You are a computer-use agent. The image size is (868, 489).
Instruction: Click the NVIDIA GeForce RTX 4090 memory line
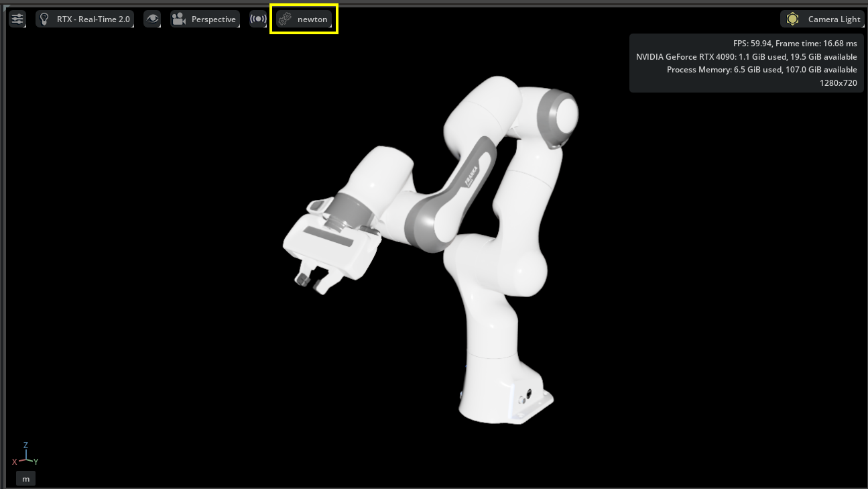[746, 57]
